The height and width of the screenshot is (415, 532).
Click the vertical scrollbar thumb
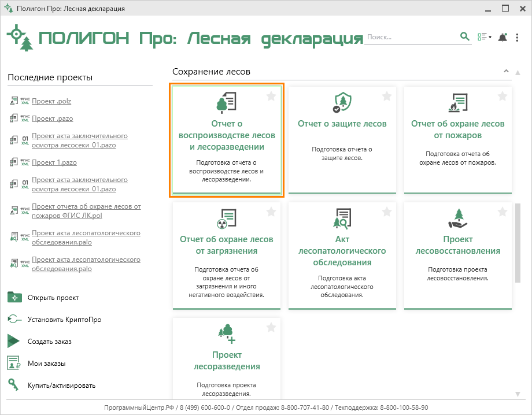pos(518,243)
